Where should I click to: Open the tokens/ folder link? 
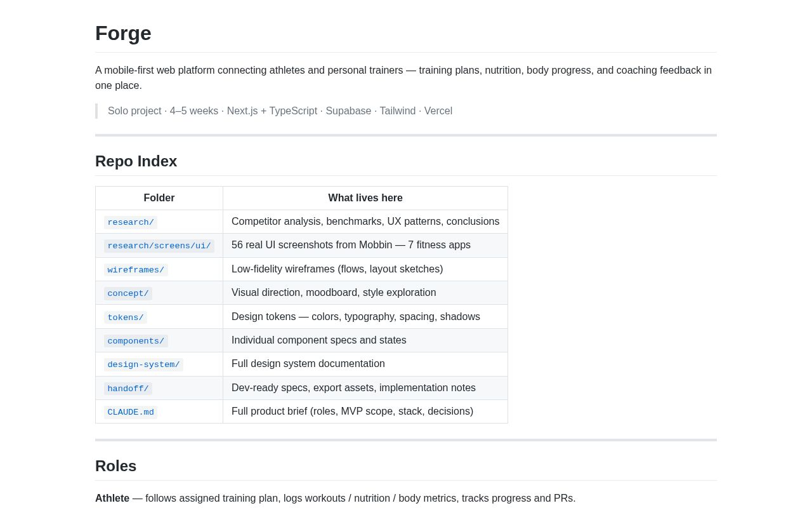click(126, 317)
